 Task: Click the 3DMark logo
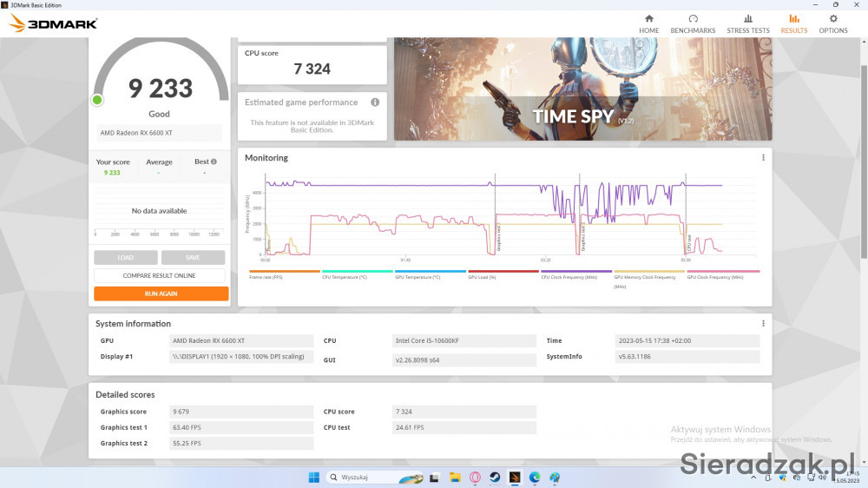tap(53, 23)
